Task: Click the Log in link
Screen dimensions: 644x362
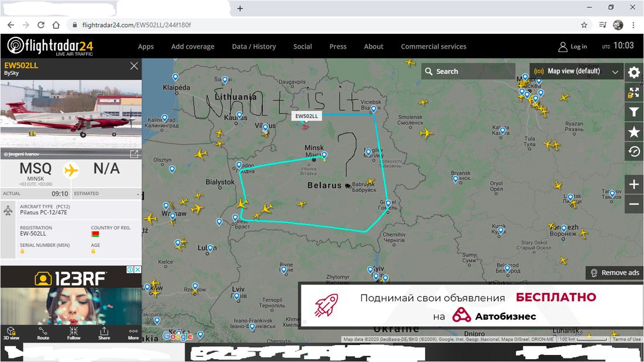Action: click(x=578, y=47)
